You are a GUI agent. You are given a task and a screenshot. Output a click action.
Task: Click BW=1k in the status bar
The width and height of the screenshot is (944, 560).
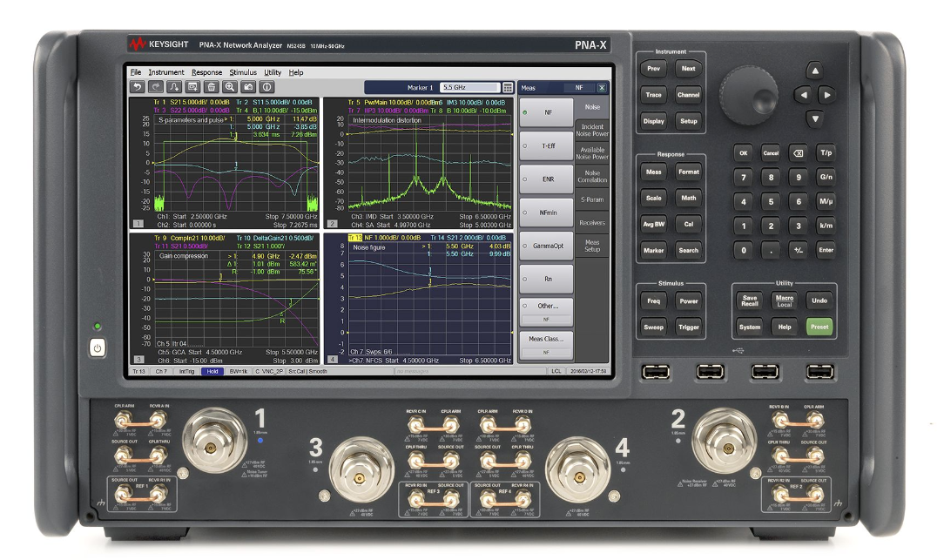tap(239, 372)
